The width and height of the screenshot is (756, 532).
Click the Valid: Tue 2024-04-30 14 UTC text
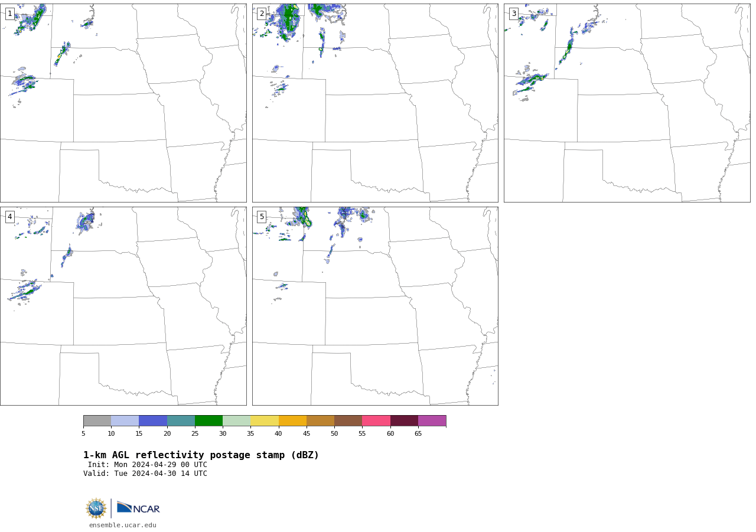[x=145, y=474]
